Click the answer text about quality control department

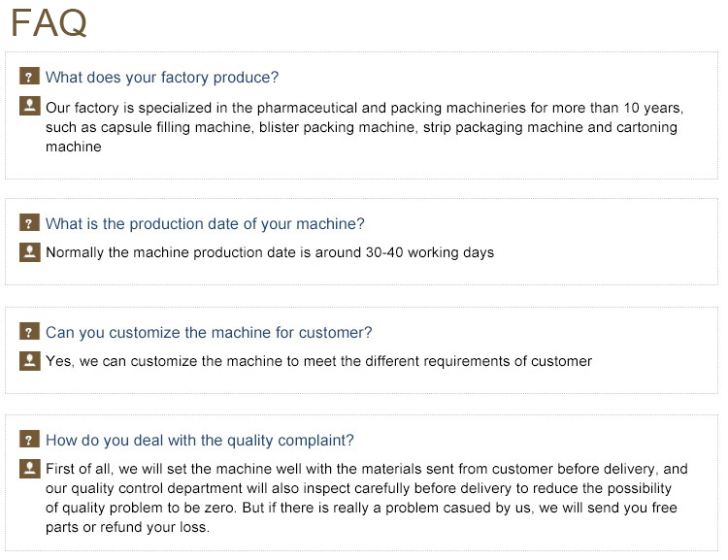tap(358, 489)
